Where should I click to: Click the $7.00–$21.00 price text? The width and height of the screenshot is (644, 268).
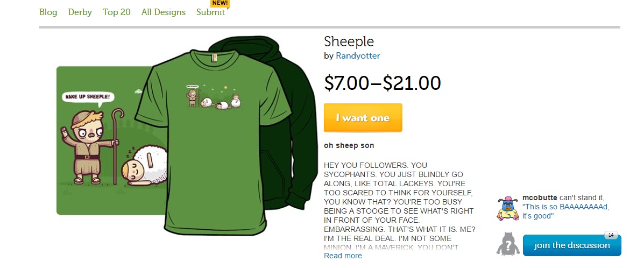coord(382,83)
